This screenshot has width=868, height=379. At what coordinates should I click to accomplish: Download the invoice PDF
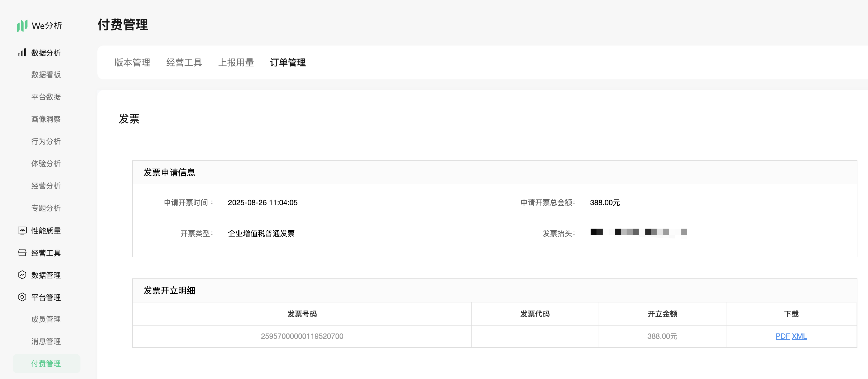783,336
